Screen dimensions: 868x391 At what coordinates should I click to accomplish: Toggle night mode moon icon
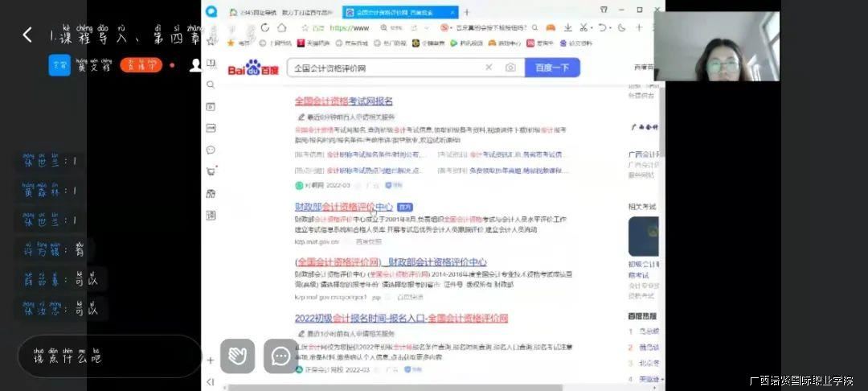tap(622, 27)
